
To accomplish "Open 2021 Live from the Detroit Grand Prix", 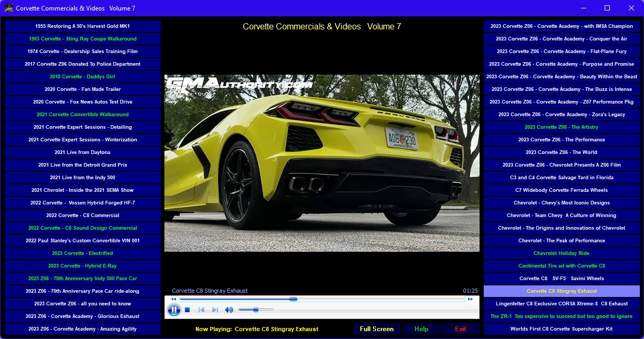I will tap(82, 165).
